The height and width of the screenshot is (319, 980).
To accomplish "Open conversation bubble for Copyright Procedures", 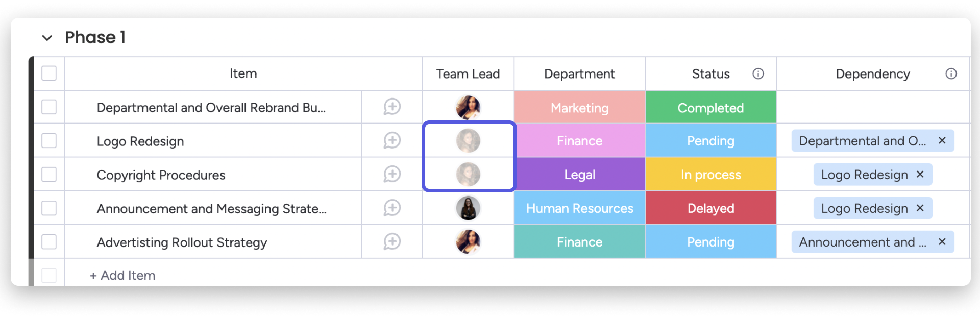I will [x=392, y=174].
